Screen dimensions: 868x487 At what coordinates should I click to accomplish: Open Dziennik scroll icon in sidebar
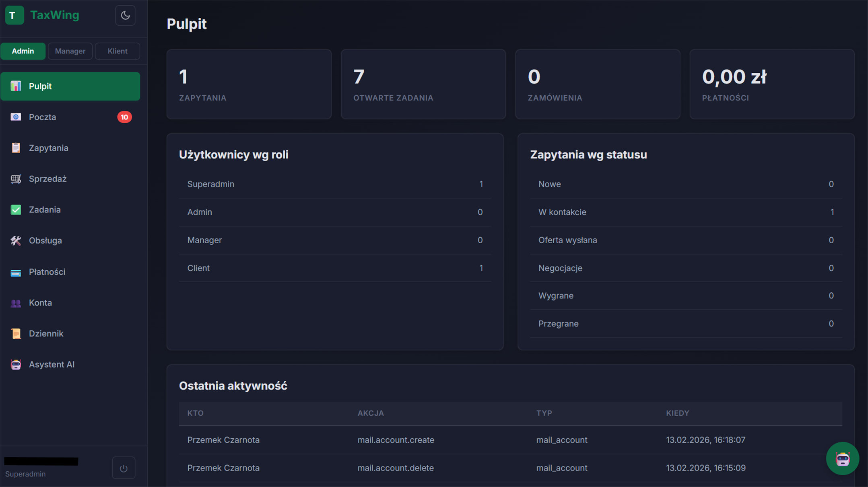[16, 334]
